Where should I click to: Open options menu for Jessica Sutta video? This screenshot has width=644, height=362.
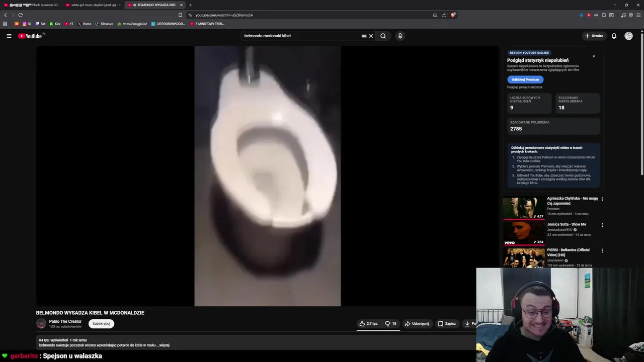pyautogui.click(x=602, y=225)
